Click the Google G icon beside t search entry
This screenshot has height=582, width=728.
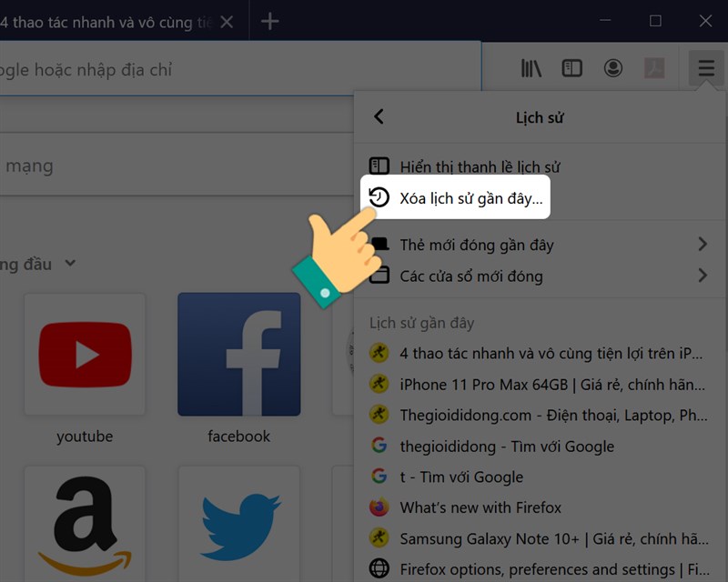click(x=379, y=477)
